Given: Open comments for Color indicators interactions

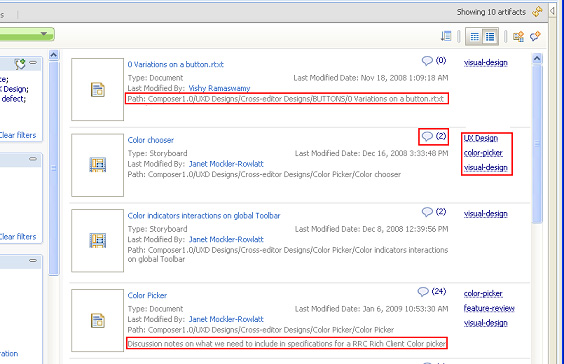Looking at the screenshot, I should coord(434,211).
